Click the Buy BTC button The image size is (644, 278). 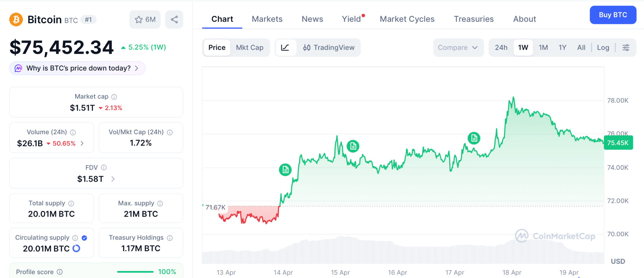(x=613, y=15)
